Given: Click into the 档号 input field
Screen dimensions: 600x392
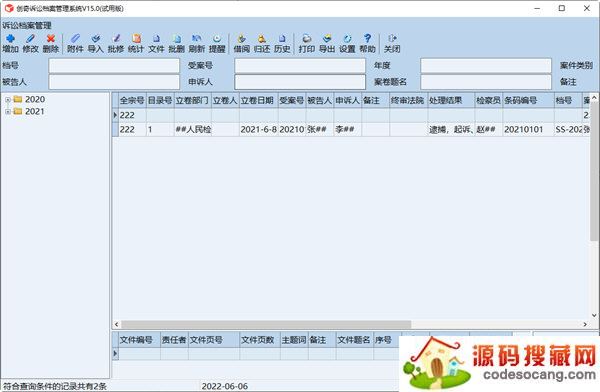Looking at the screenshot, I should (114, 65).
